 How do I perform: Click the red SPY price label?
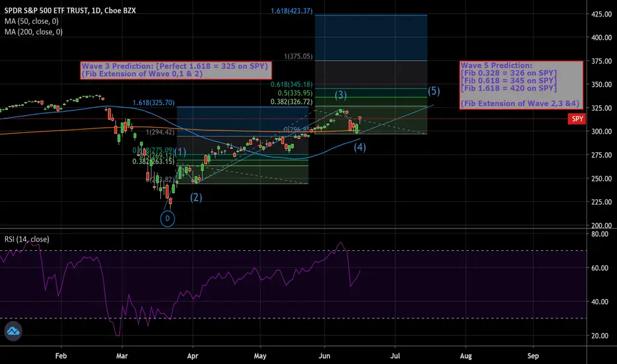[577, 119]
